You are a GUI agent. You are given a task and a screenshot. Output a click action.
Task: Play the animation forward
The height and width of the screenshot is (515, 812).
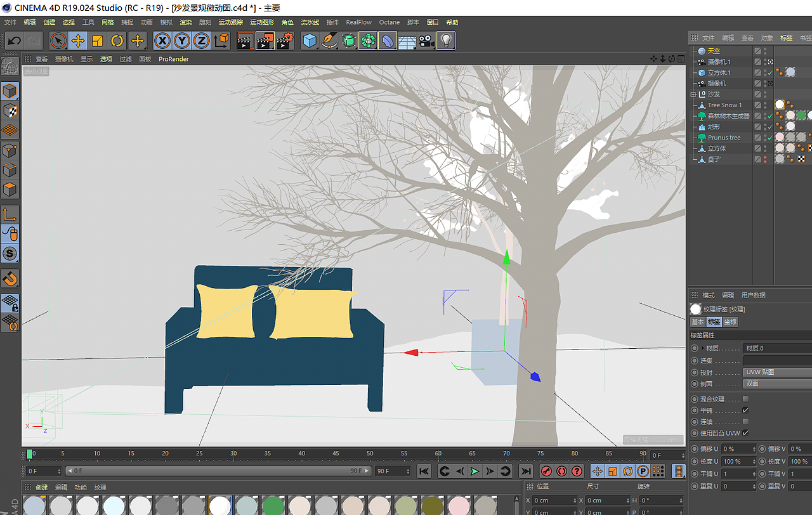point(475,471)
